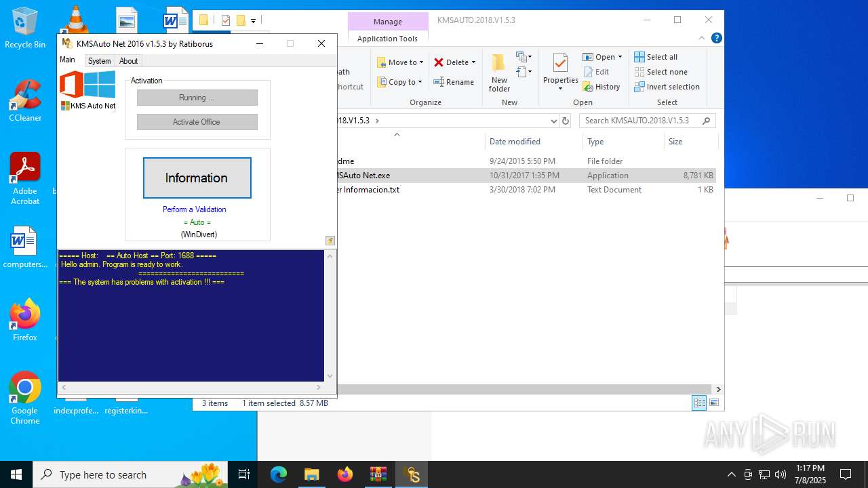Viewport: 868px width, 488px height.
Task: Open the computers Word document on desktop
Action: point(25,247)
